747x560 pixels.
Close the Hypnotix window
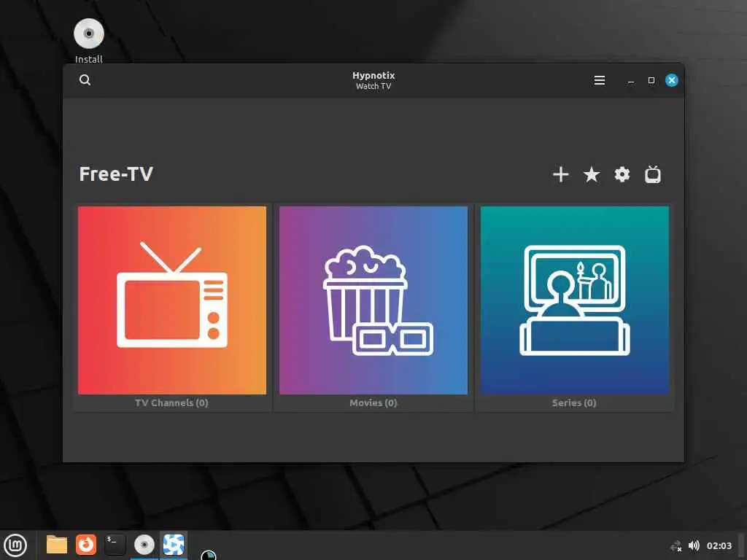[672, 80]
